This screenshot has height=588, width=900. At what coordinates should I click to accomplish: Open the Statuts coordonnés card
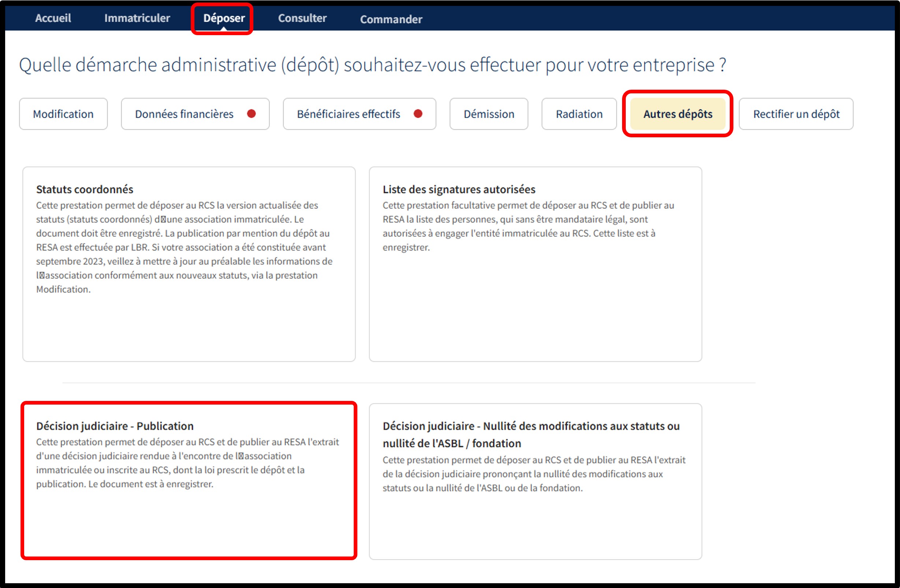[189, 264]
